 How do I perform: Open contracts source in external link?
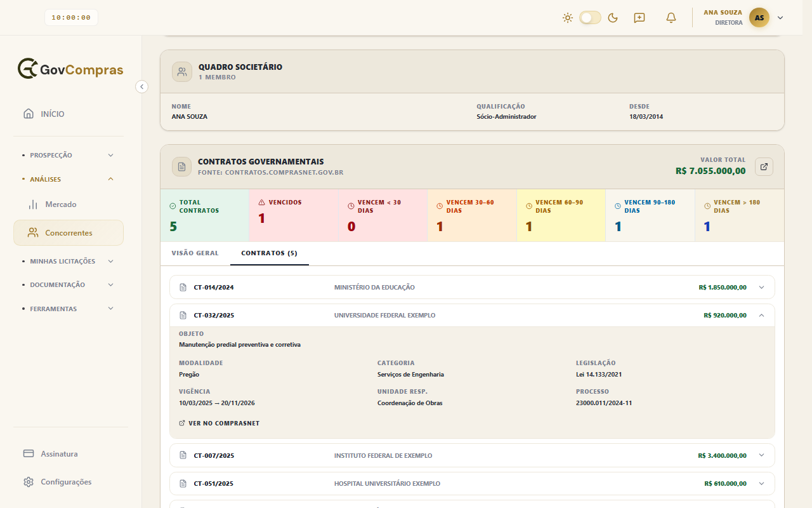point(764,166)
